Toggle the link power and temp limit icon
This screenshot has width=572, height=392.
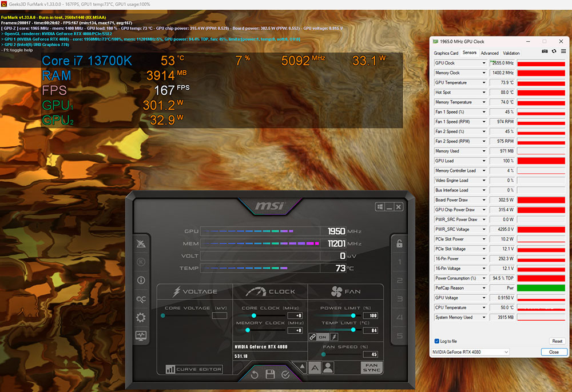(313, 337)
